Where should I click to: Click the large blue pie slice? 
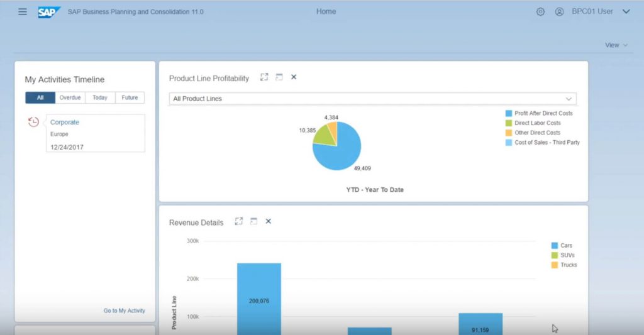click(x=339, y=154)
